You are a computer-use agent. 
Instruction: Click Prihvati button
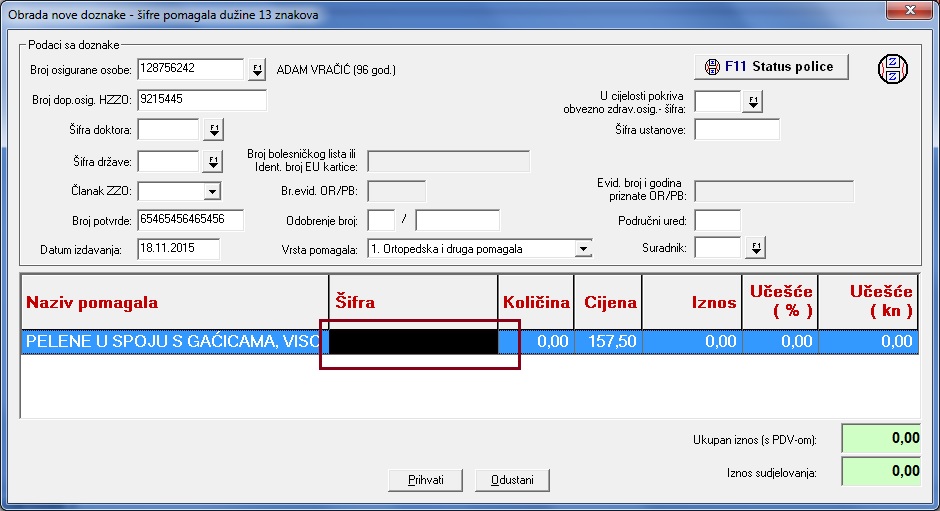[x=426, y=480]
